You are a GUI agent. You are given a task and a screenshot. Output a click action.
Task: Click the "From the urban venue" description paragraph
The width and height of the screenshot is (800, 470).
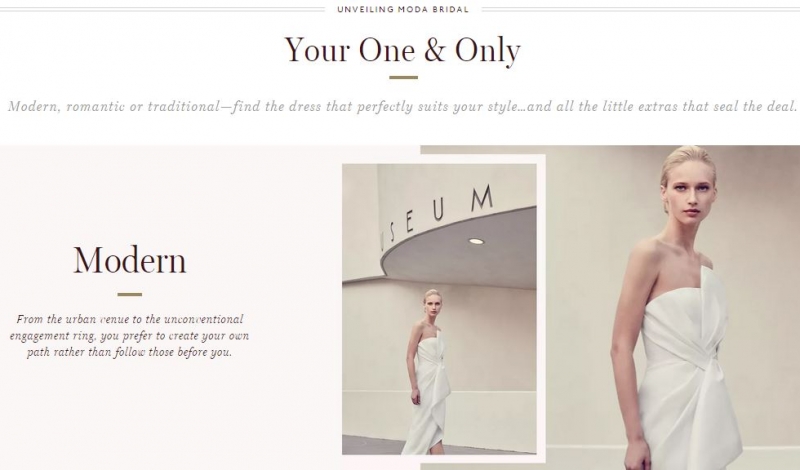click(130, 335)
